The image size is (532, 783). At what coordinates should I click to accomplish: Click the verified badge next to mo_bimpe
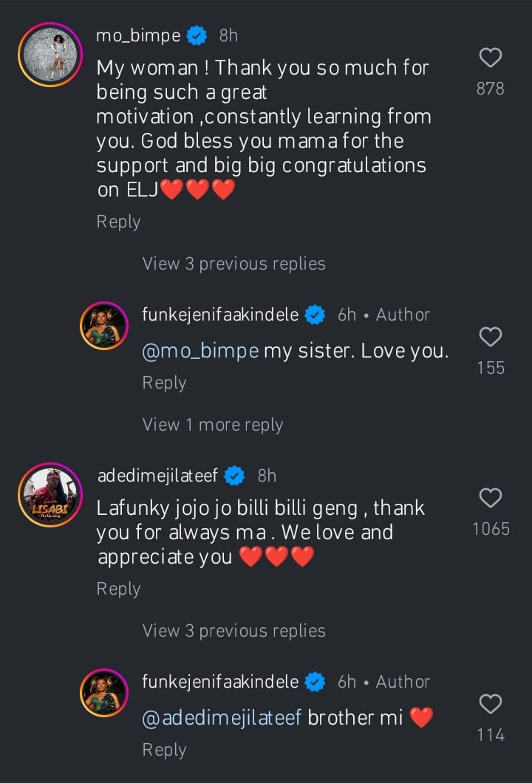[x=197, y=35]
